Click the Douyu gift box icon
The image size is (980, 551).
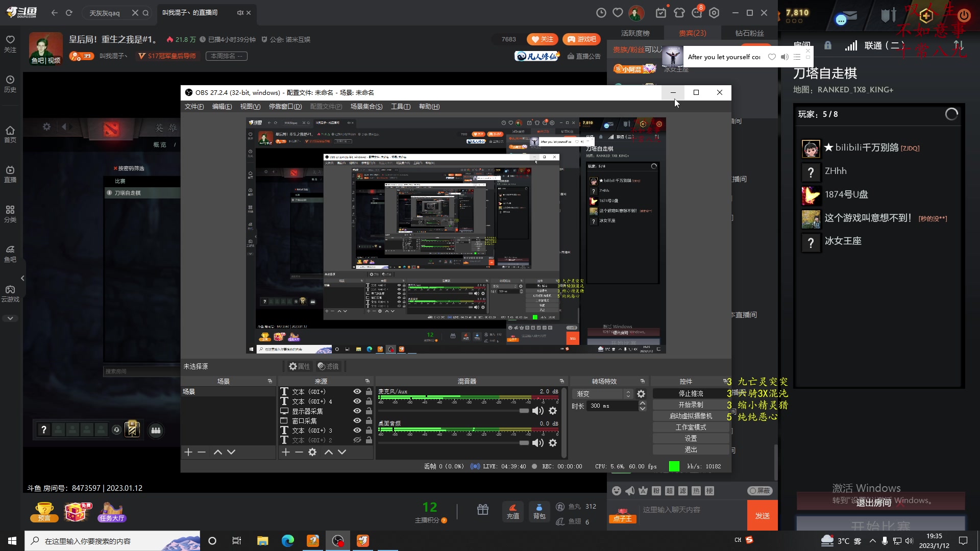point(483,509)
